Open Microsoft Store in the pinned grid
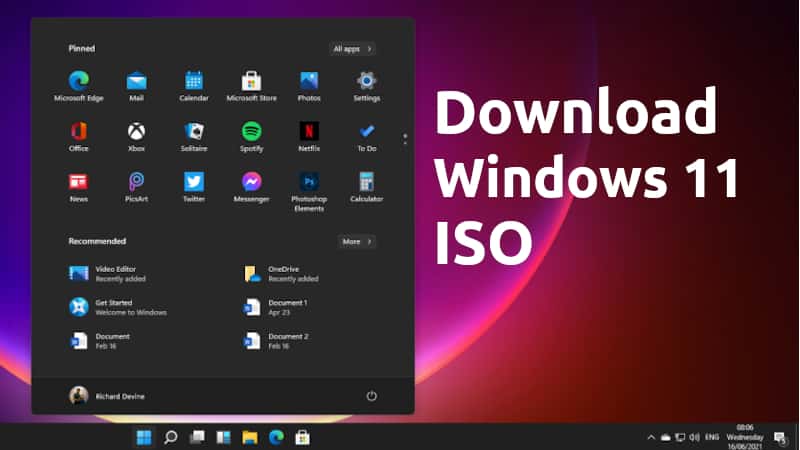The image size is (800, 450). click(x=252, y=86)
